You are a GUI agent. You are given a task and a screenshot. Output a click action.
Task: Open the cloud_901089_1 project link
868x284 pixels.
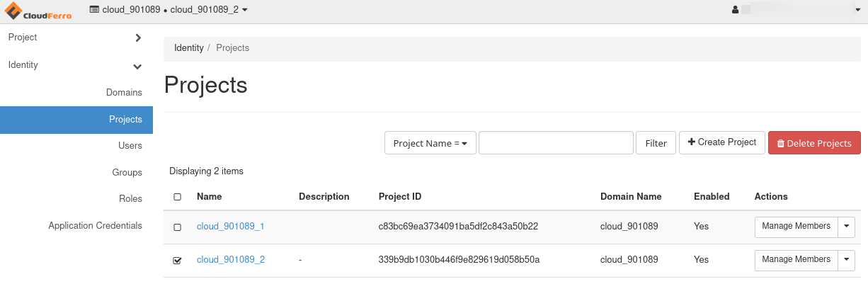231,227
